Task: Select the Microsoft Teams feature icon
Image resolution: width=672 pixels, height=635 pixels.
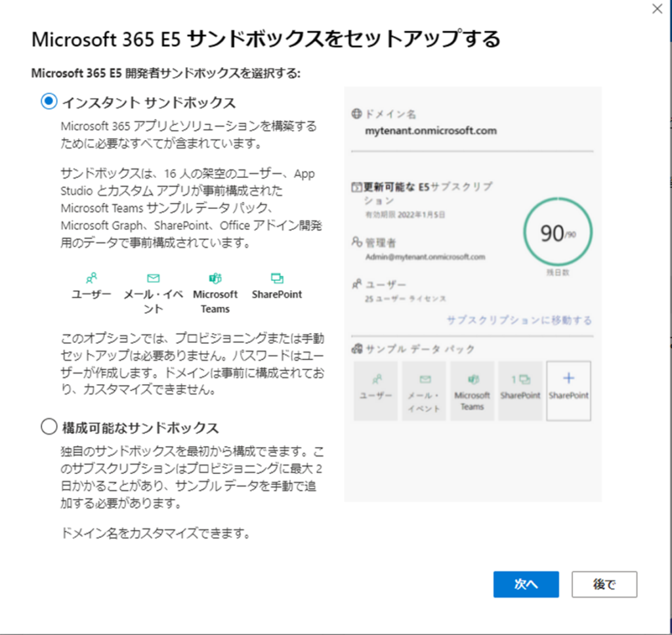Action: click(215, 277)
